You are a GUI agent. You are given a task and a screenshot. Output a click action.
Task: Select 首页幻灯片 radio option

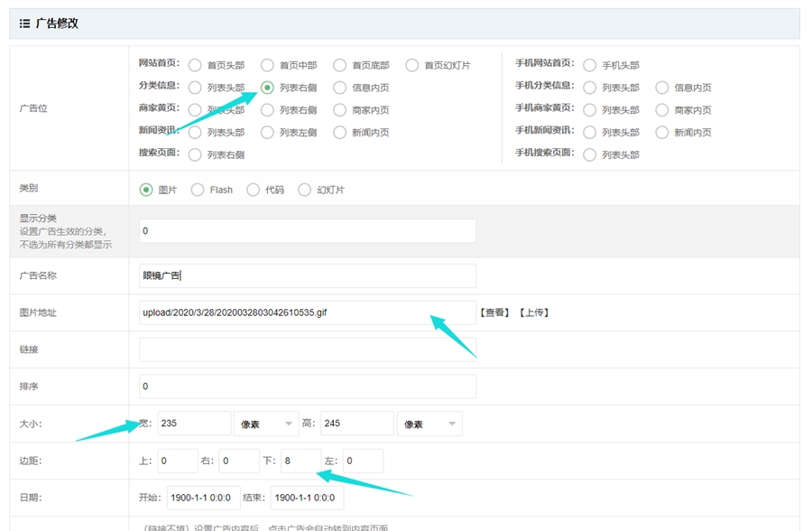click(411, 65)
